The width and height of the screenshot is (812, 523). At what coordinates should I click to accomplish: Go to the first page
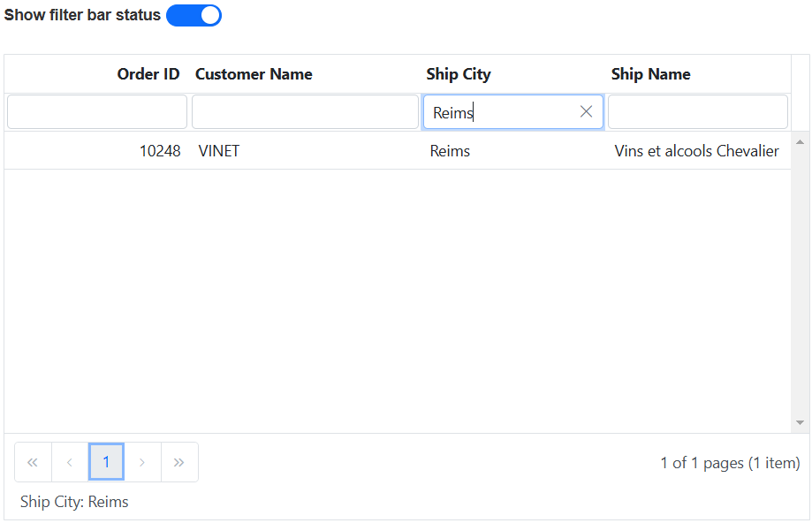(33, 462)
